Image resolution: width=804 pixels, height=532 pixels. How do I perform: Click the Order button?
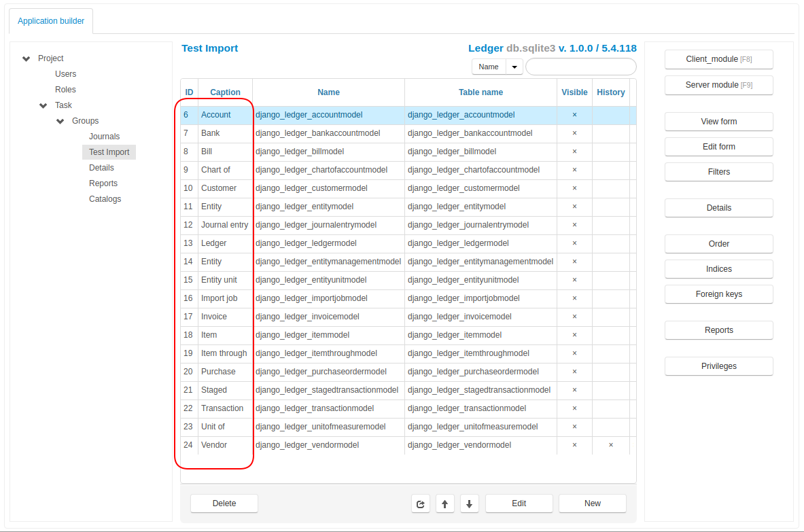[x=719, y=244]
